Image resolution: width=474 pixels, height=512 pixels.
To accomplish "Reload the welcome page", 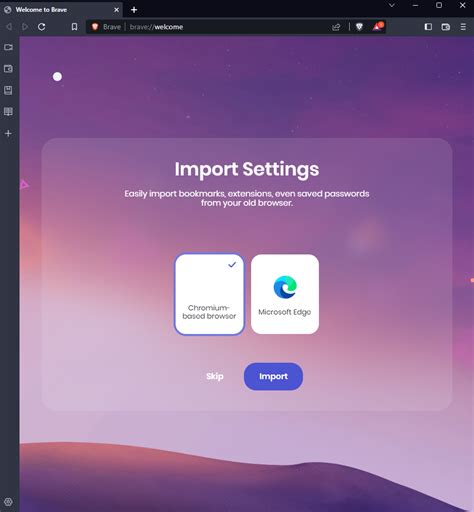I will click(42, 27).
